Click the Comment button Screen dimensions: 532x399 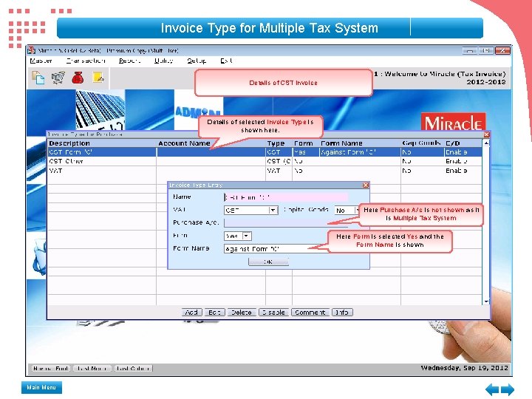[x=310, y=312]
